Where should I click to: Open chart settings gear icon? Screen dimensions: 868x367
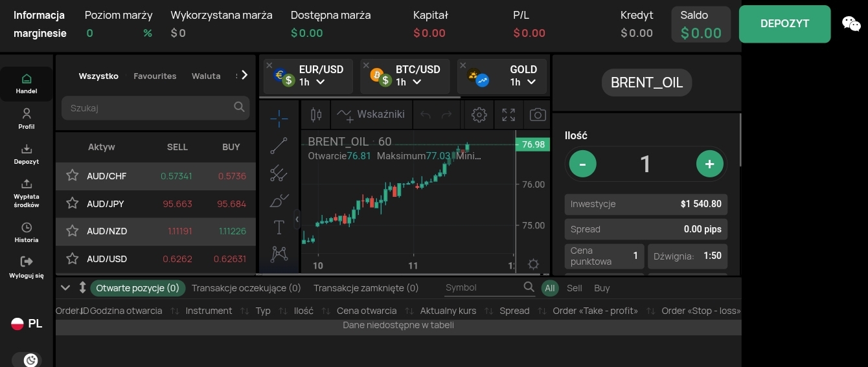(479, 115)
